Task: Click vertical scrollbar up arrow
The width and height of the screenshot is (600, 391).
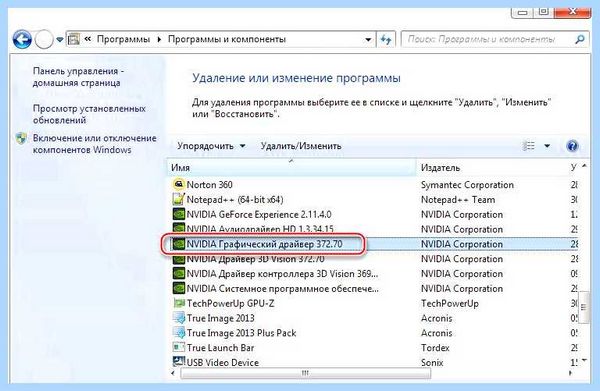Action: click(584, 166)
